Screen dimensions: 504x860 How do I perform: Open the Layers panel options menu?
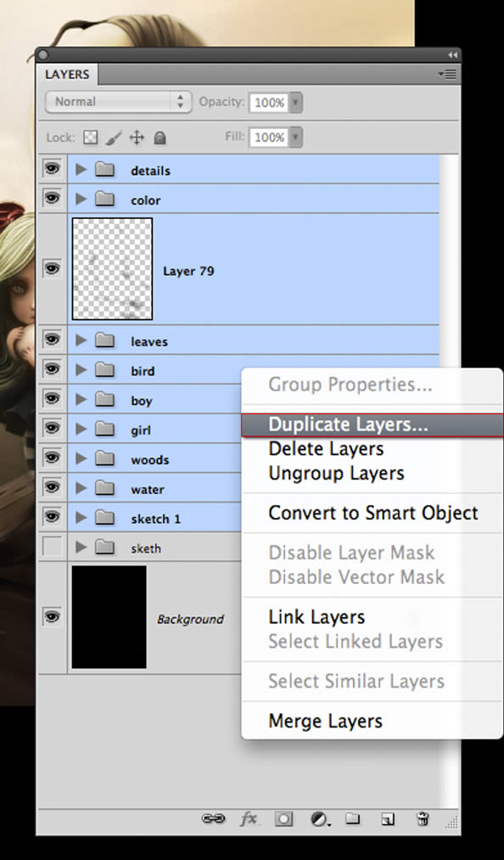(447, 74)
